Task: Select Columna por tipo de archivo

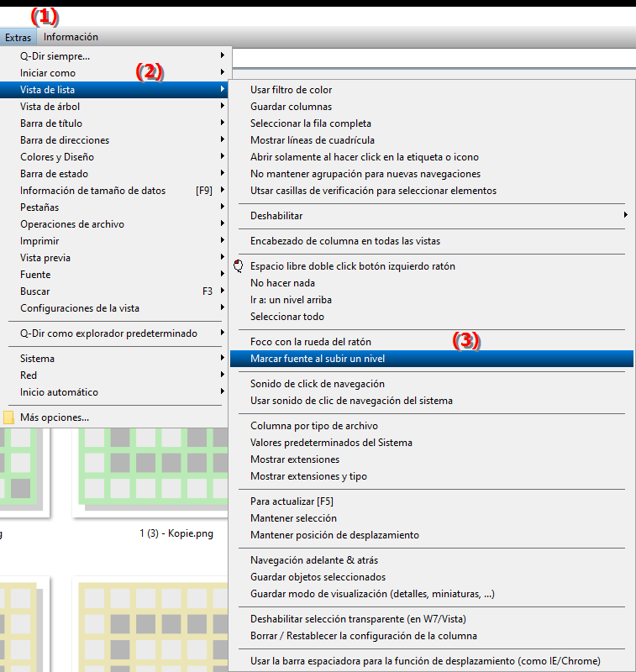Action: (432, 426)
